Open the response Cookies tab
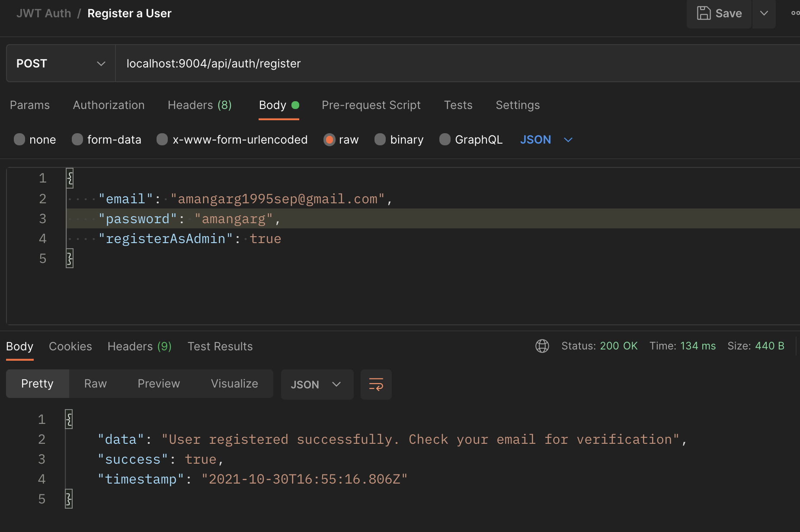Image resolution: width=800 pixels, height=532 pixels. 70,346
